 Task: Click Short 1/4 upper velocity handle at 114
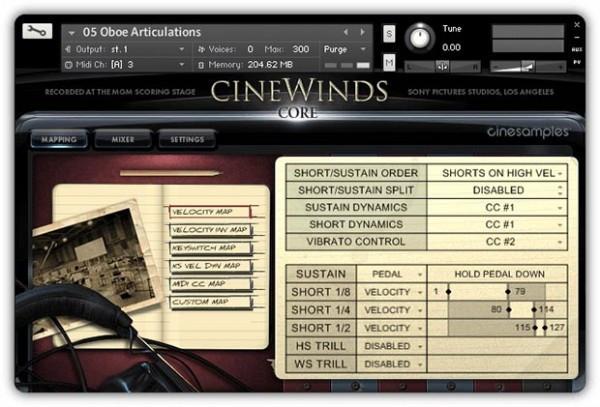coord(534,309)
